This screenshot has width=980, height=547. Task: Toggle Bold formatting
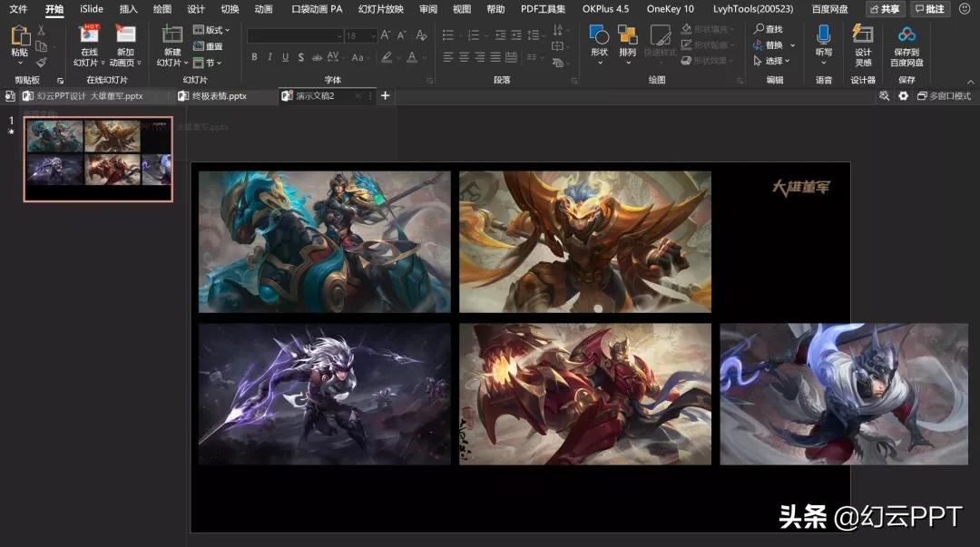point(254,57)
